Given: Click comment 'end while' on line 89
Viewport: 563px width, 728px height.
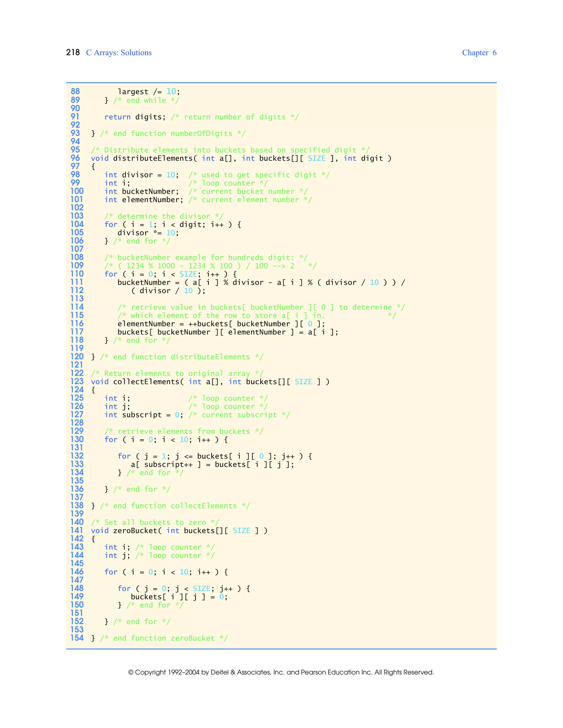Looking at the screenshot, I should coord(146,100).
